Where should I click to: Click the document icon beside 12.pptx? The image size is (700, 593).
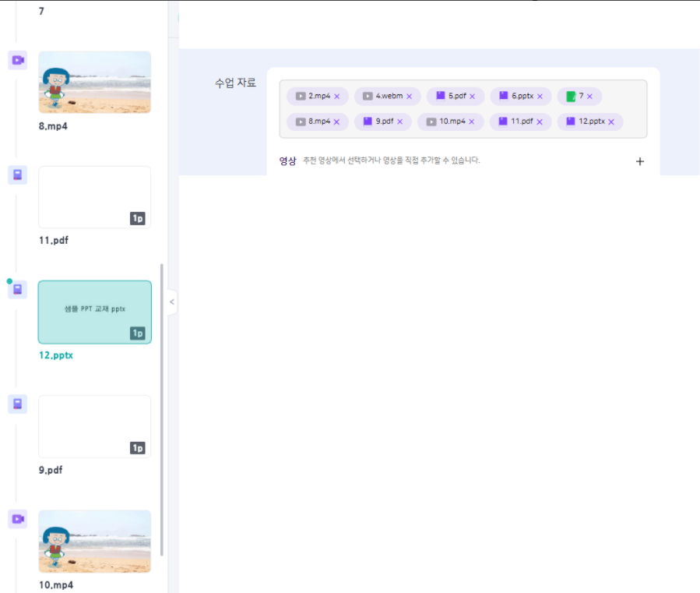pyautogui.click(x=17, y=290)
